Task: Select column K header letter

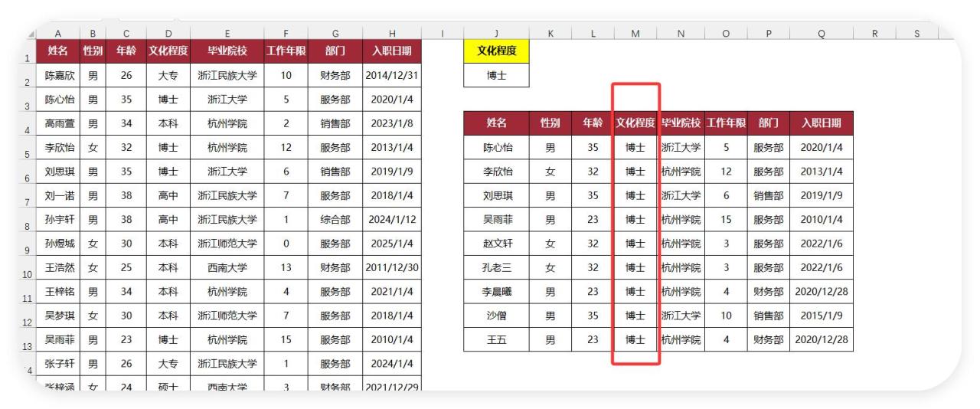Action: tap(550, 34)
